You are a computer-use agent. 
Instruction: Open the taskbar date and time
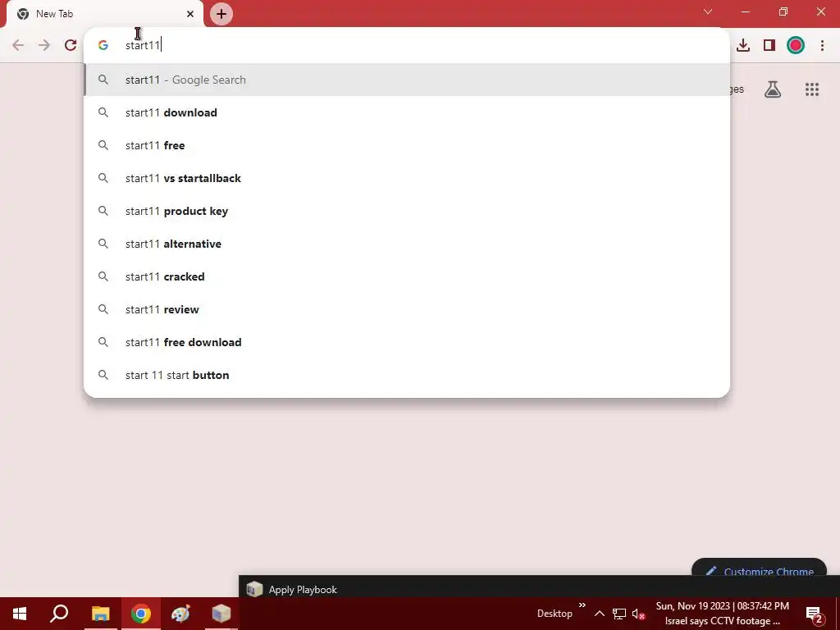coord(722,606)
